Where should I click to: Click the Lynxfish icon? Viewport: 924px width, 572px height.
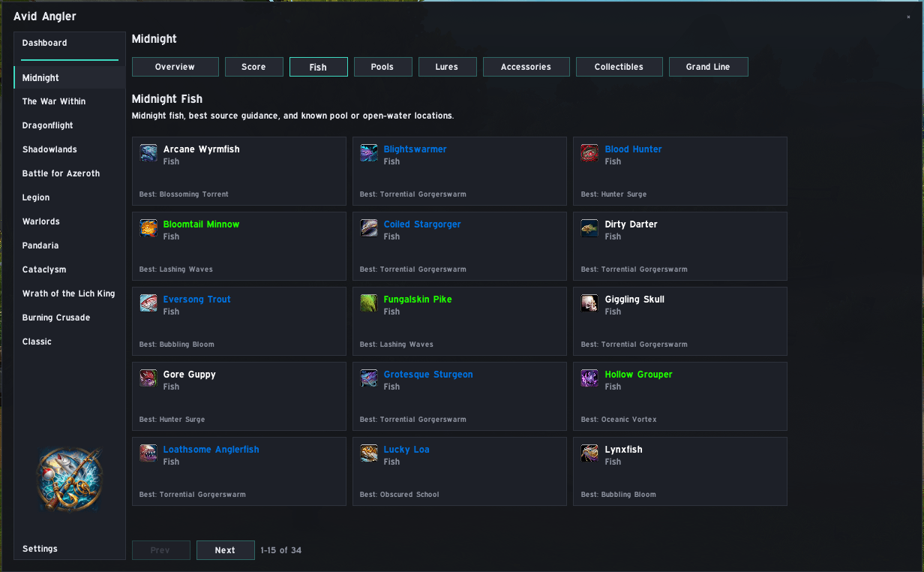(589, 453)
